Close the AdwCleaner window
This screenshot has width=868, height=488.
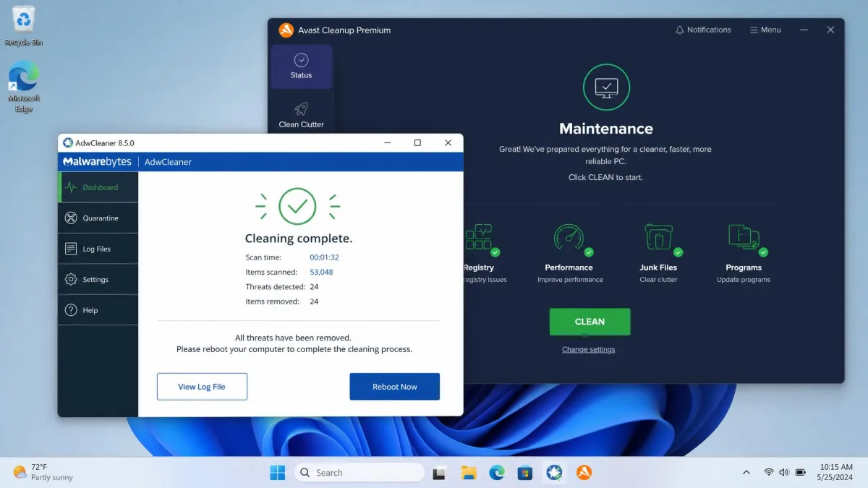point(448,142)
